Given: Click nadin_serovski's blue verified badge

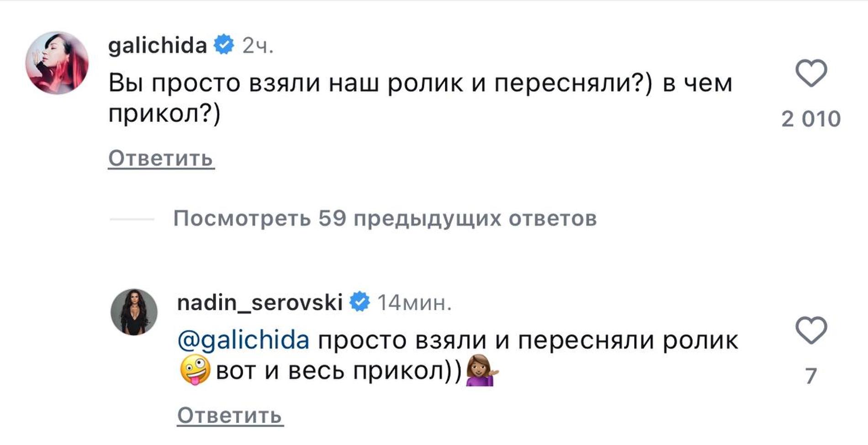Looking at the screenshot, I should pos(360,302).
